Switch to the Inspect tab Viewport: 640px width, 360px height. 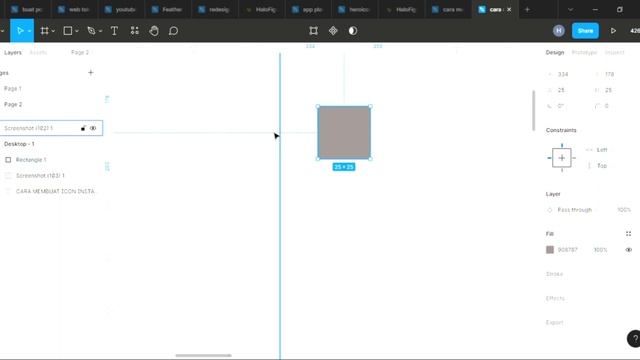(x=614, y=53)
